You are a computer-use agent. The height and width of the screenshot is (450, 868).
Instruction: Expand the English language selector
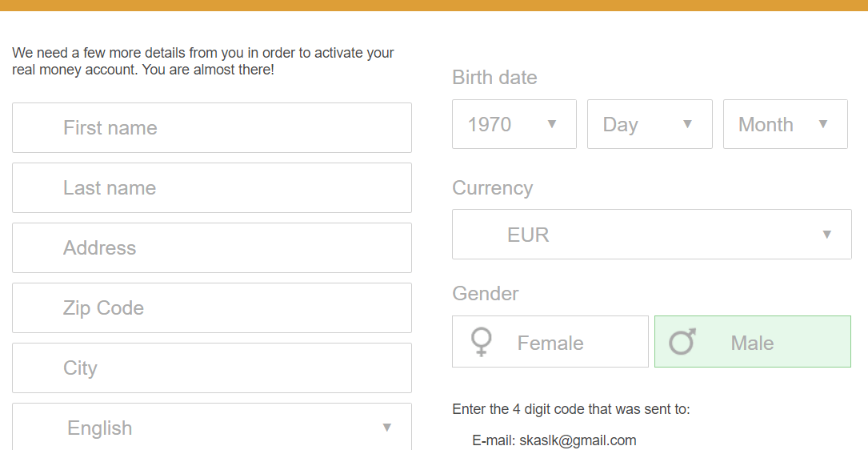coord(212,427)
